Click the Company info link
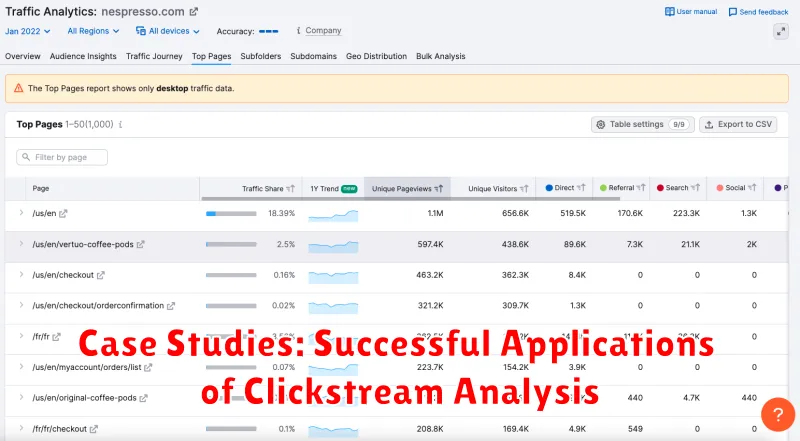 point(323,31)
